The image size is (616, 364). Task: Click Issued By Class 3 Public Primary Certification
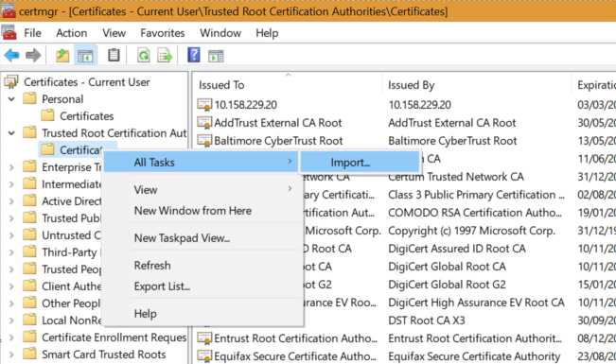click(x=476, y=195)
